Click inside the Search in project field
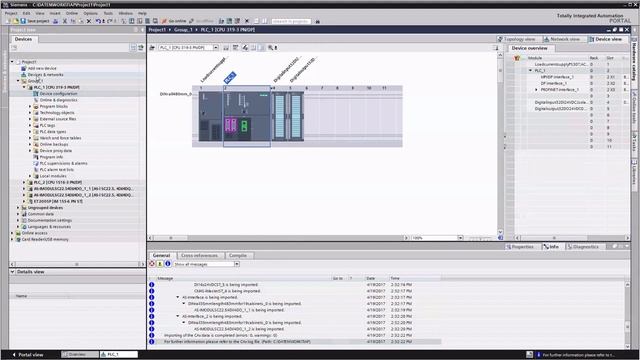 click(x=291, y=21)
